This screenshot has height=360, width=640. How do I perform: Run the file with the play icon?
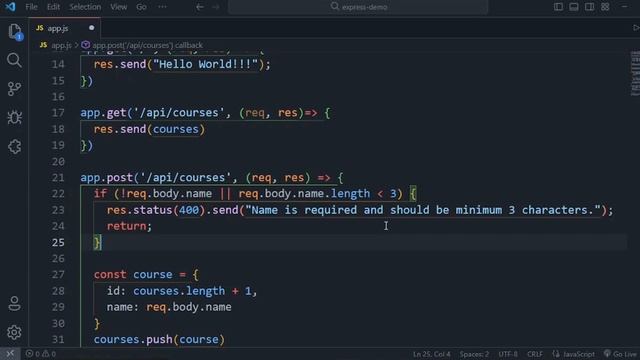(636, 28)
